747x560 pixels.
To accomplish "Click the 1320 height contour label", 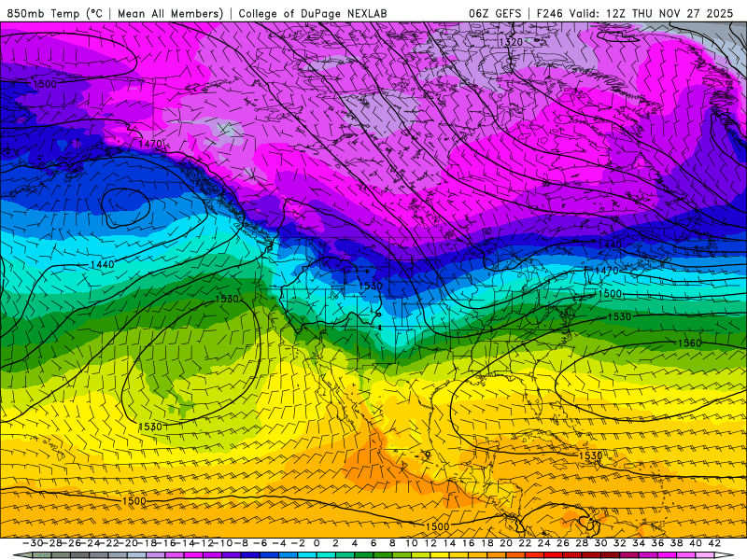I will (511, 42).
